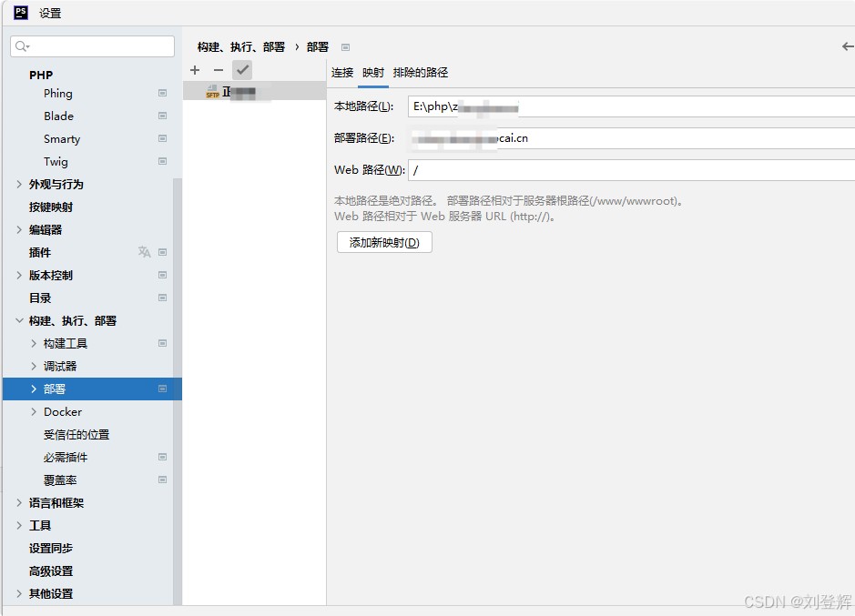Expand the selected 部署 node
The height and width of the screenshot is (616, 855).
(x=34, y=389)
